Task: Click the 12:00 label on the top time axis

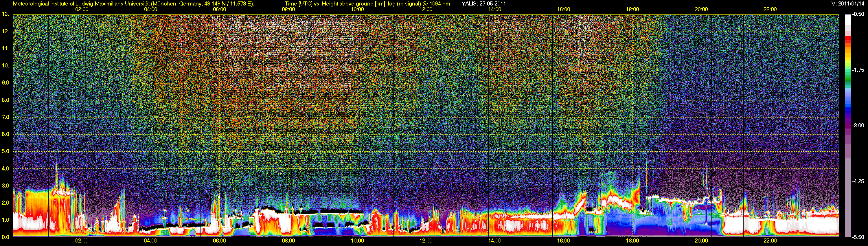Action: coord(426,10)
